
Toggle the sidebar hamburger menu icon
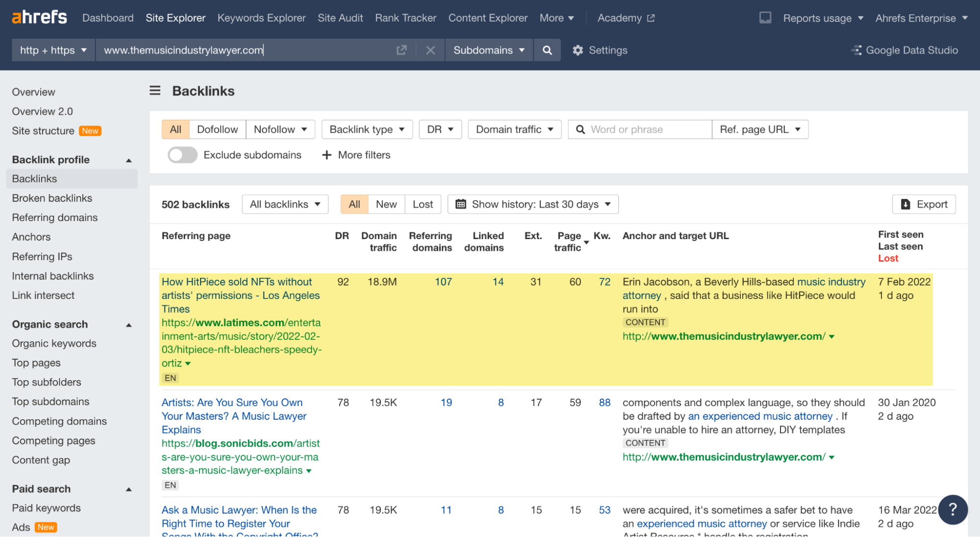tap(155, 91)
